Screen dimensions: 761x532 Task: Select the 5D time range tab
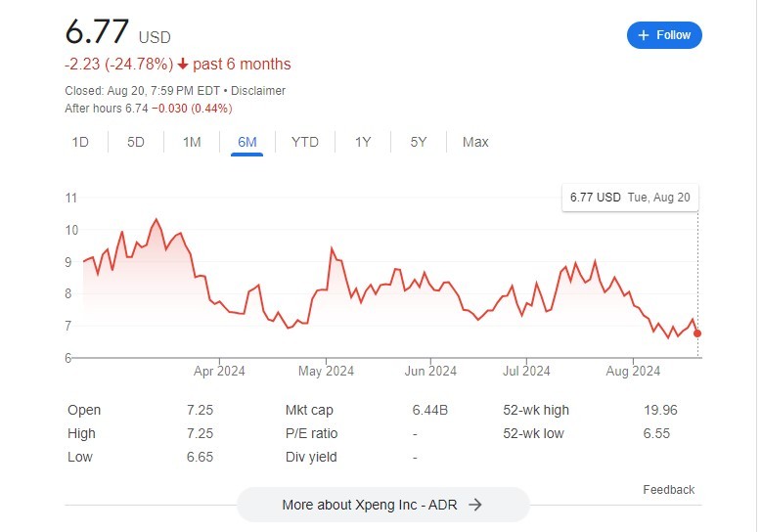(136, 142)
